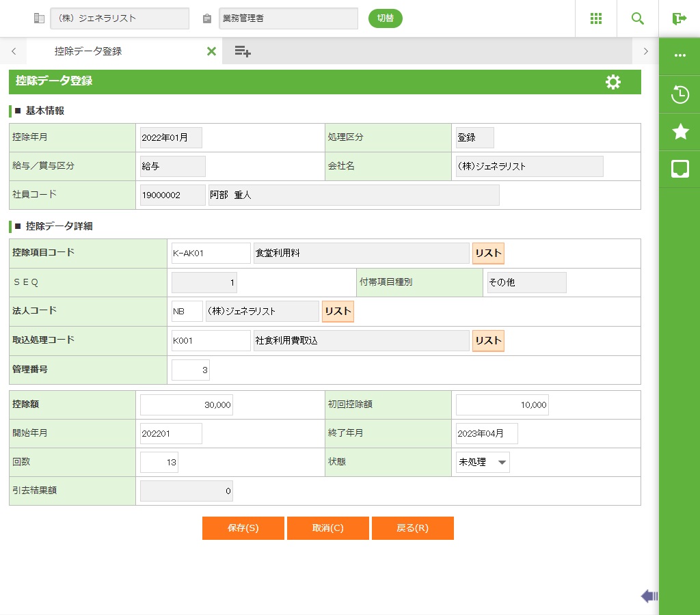The height and width of the screenshot is (615, 700).
Task: Select the 控除データ登録 tab
Action: [x=88, y=51]
